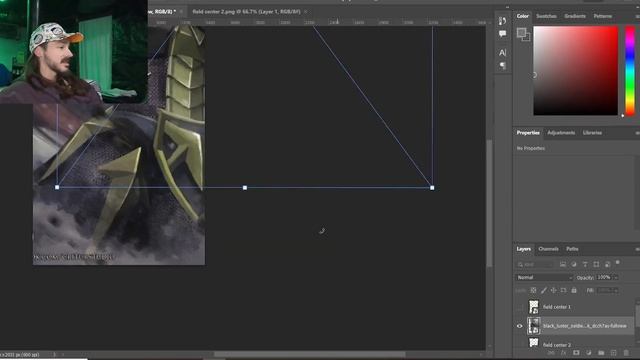
Task: Switch to the Patterns tab
Action: 602,16
